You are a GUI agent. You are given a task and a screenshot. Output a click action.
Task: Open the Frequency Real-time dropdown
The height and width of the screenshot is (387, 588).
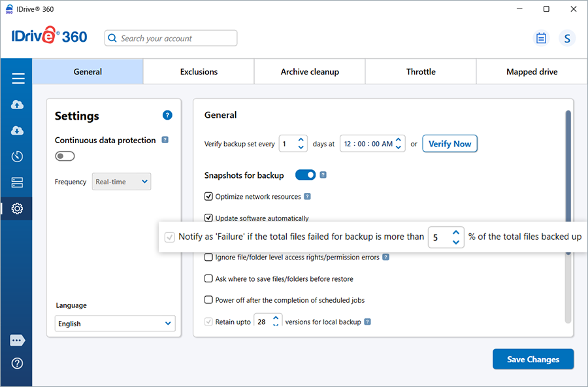coord(122,182)
